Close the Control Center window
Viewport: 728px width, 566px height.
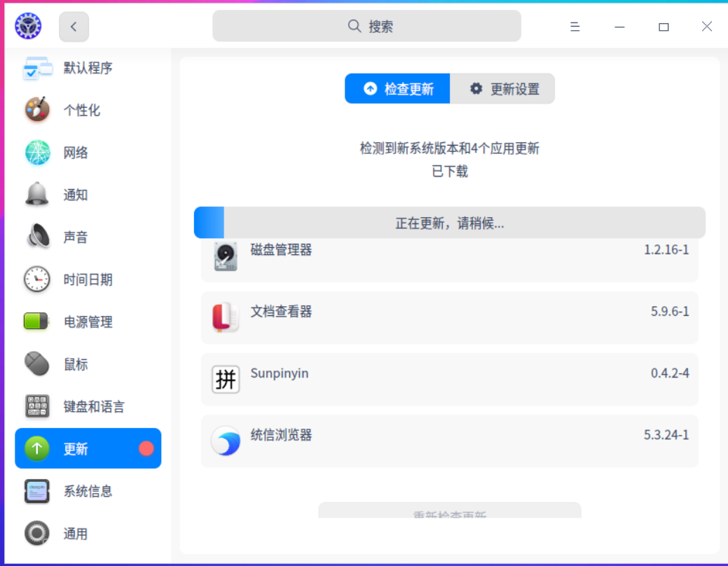(x=707, y=27)
